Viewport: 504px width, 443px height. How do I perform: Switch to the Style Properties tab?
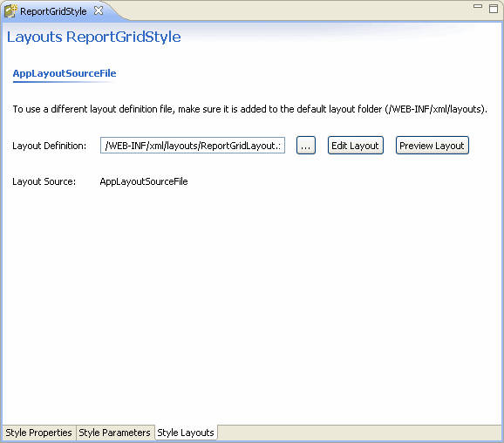click(x=38, y=433)
